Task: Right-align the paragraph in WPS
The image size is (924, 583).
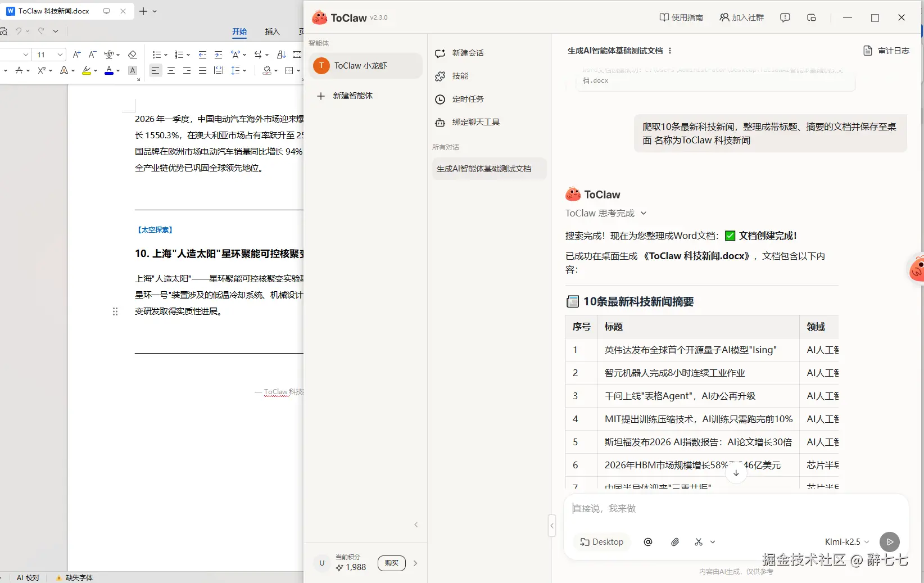Action: 187,70
